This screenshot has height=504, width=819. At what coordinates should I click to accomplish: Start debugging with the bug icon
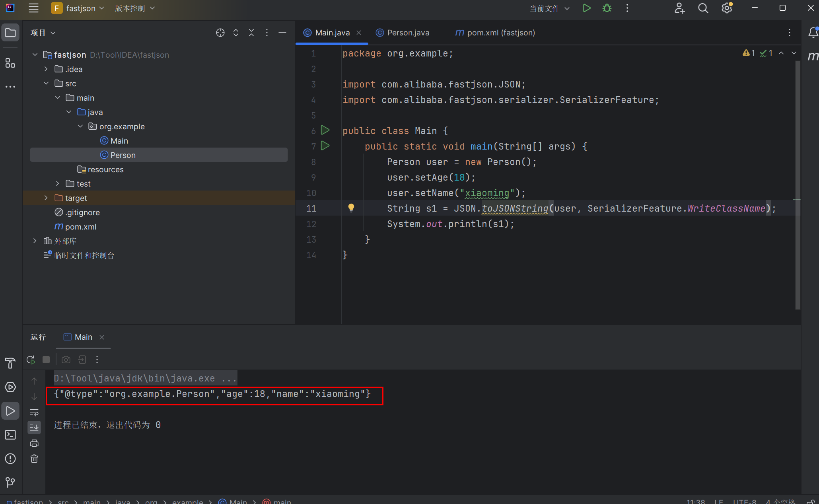[607, 8]
